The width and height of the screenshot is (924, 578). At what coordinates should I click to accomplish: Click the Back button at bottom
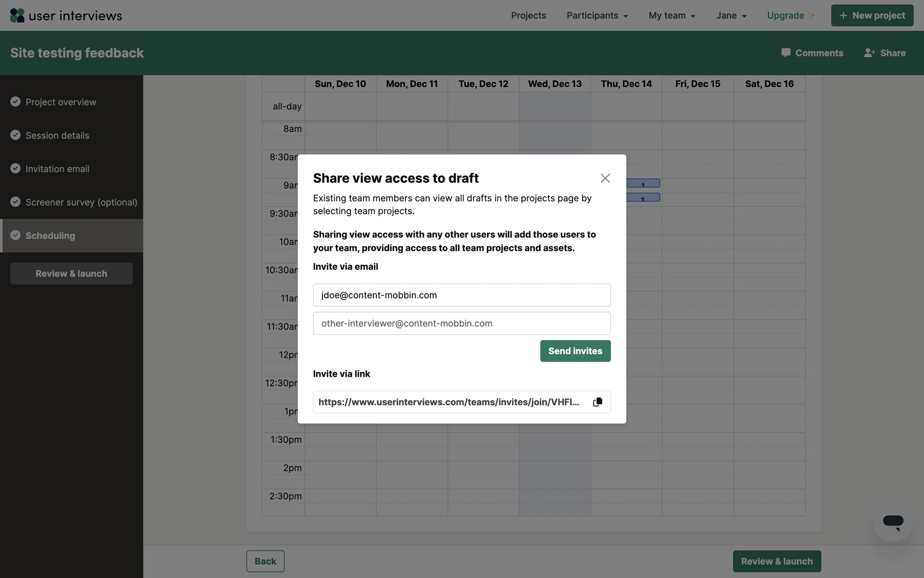coord(265,561)
